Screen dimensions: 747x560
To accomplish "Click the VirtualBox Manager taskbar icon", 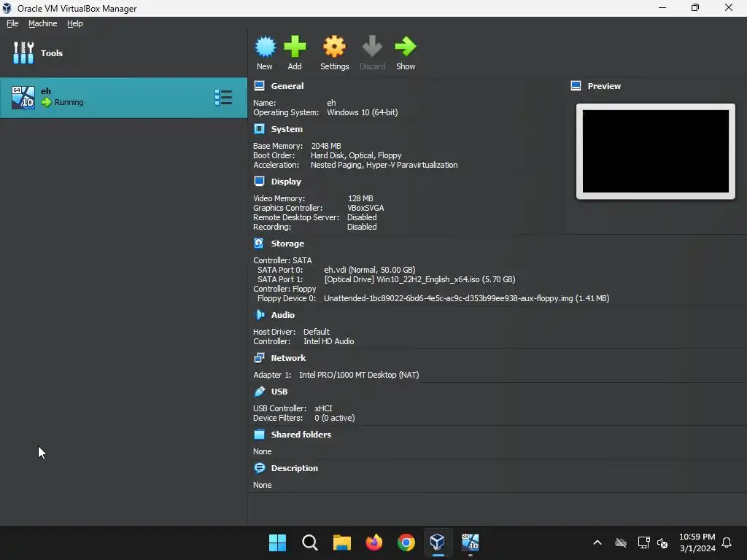I will pos(438,542).
